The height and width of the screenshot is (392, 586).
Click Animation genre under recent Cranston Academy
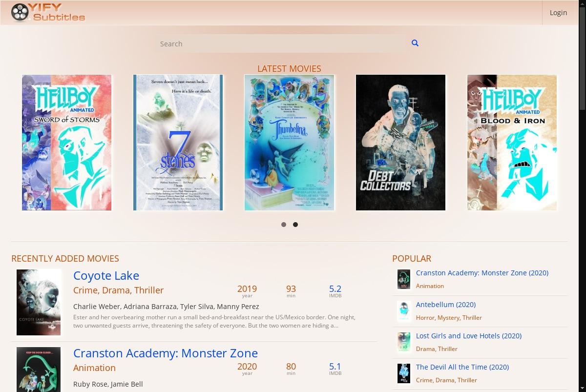(94, 368)
